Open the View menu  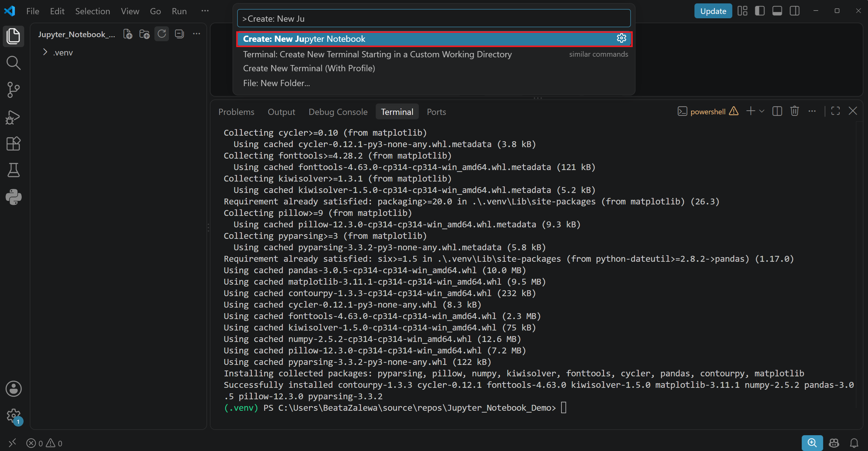point(130,11)
